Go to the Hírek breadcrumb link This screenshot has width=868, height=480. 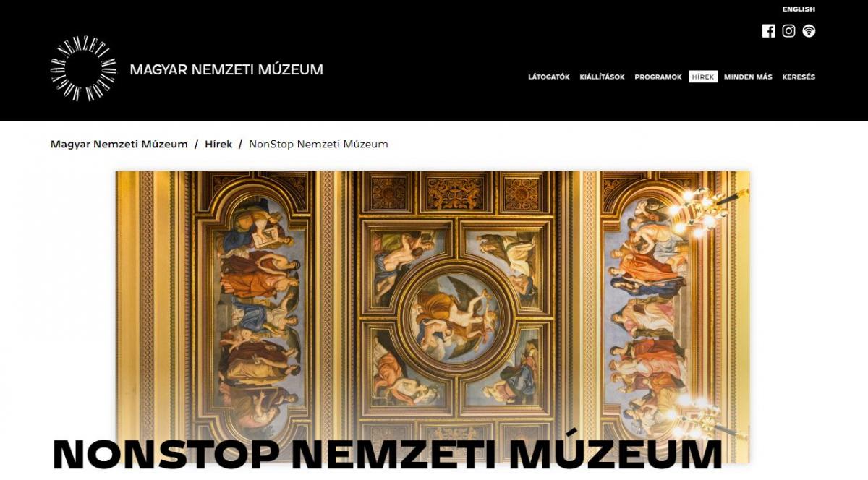pos(218,144)
